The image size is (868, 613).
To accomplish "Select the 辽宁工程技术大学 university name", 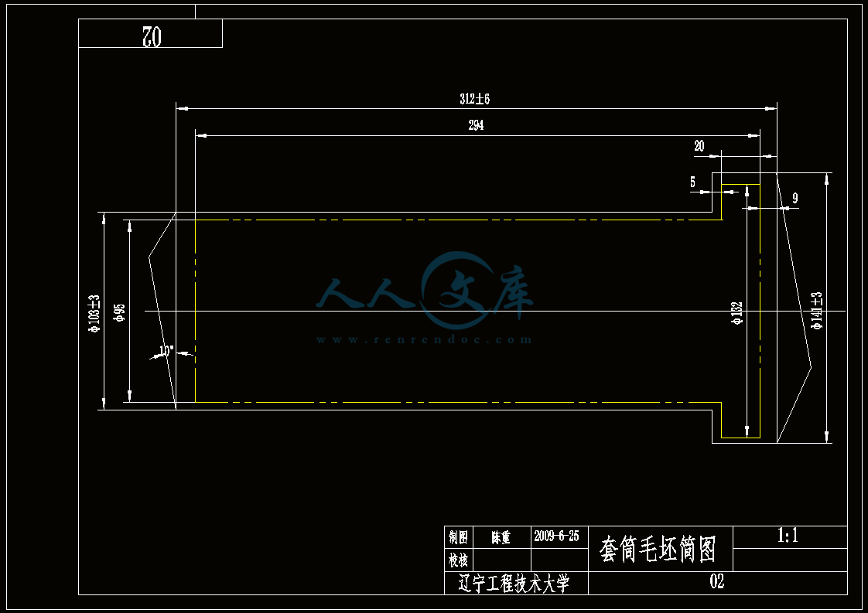I will point(514,583).
